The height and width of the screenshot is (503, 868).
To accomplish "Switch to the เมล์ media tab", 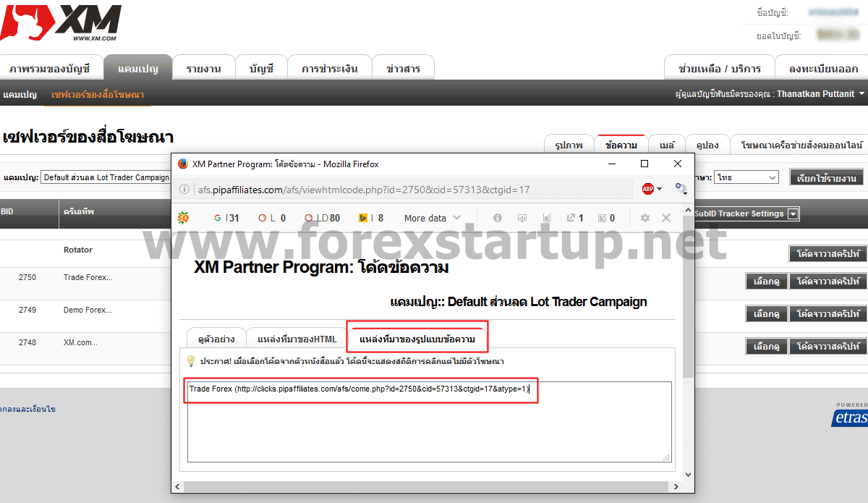I will (x=666, y=144).
